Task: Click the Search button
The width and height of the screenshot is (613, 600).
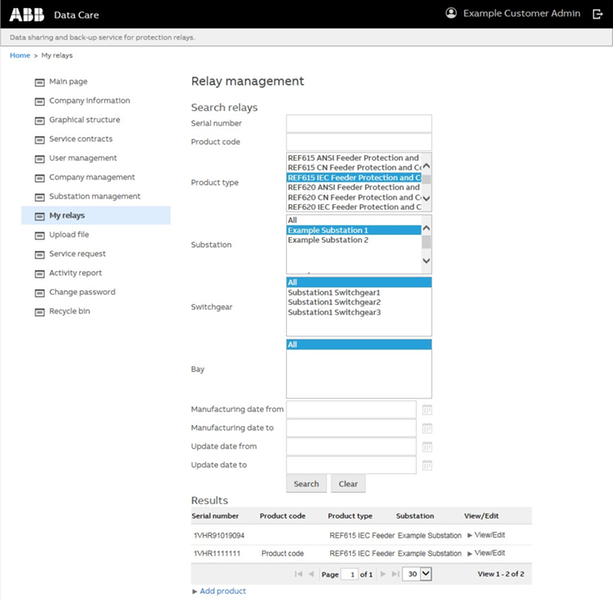Action: point(306,484)
